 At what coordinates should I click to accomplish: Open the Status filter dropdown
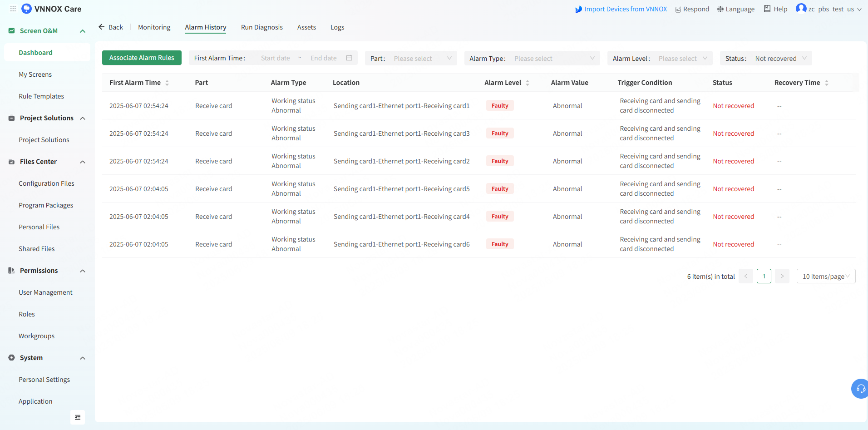(766, 58)
